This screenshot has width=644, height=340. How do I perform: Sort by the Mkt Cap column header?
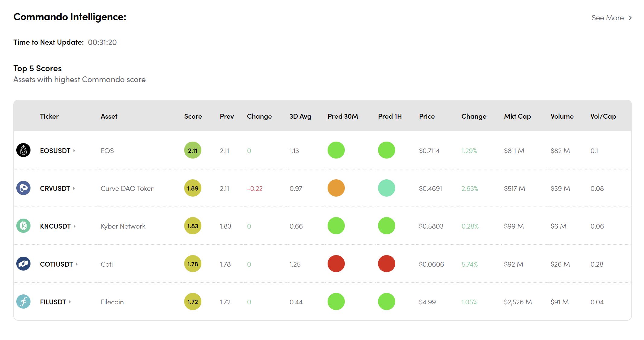517,116
